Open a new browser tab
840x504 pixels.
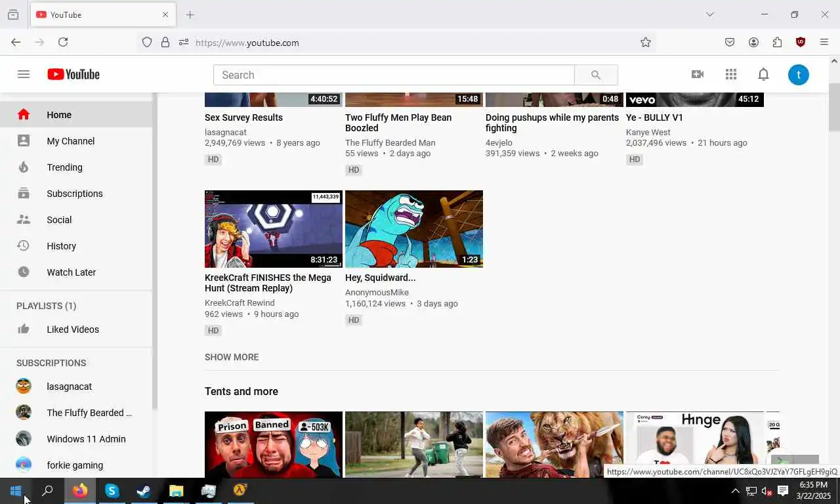(x=190, y=14)
